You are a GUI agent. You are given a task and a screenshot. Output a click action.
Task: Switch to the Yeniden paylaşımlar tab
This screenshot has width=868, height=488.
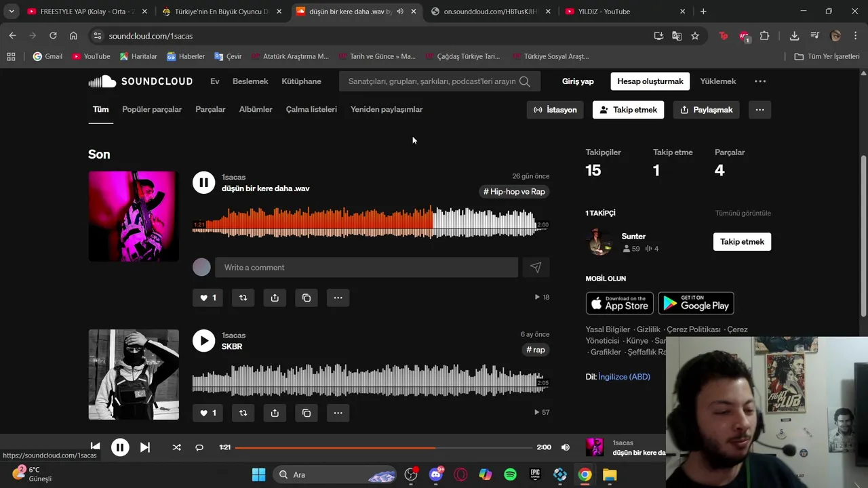pos(387,109)
